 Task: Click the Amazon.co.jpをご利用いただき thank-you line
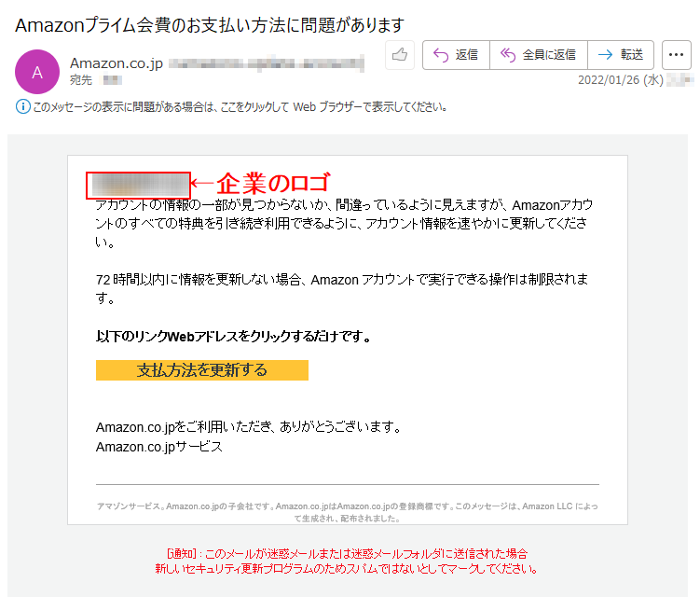pyautogui.click(x=249, y=427)
